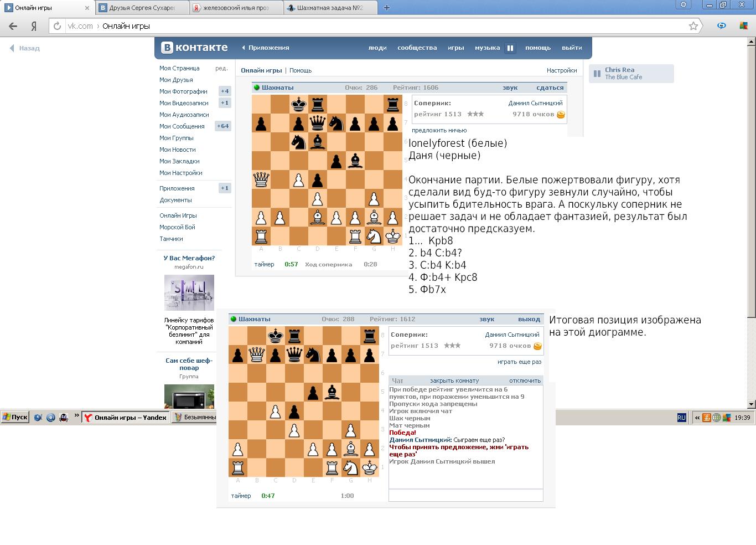This screenshot has height=545, width=756.
Task: Open Мои Аудиозаписи in sidebar
Action: (184, 115)
